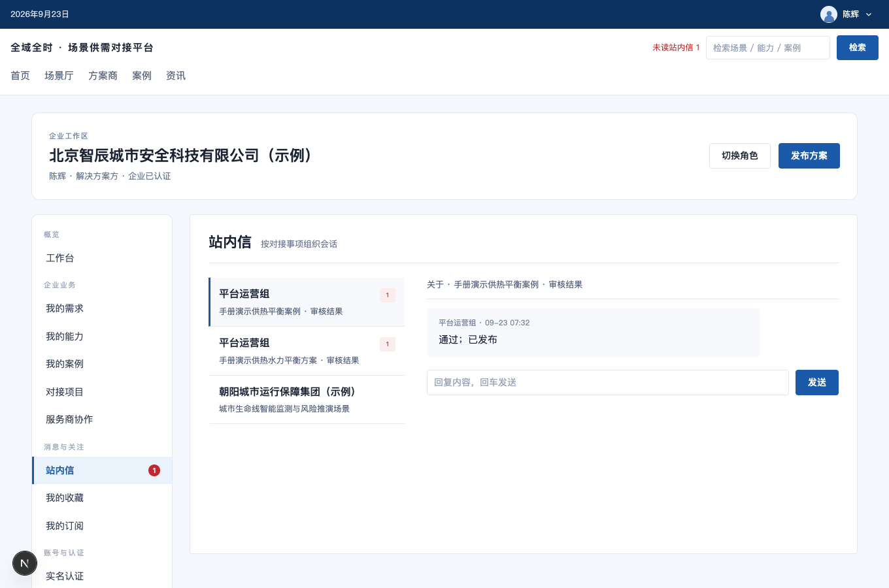The width and height of the screenshot is (889, 588).
Task: Open 我的能力 in the sidebar
Action: click(102, 336)
